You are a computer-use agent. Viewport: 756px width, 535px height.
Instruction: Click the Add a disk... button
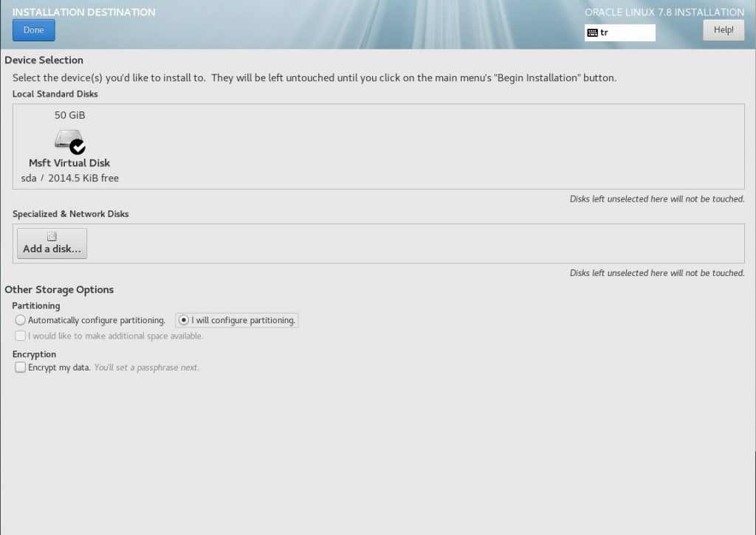pyautogui.click(x=52, y=244)
